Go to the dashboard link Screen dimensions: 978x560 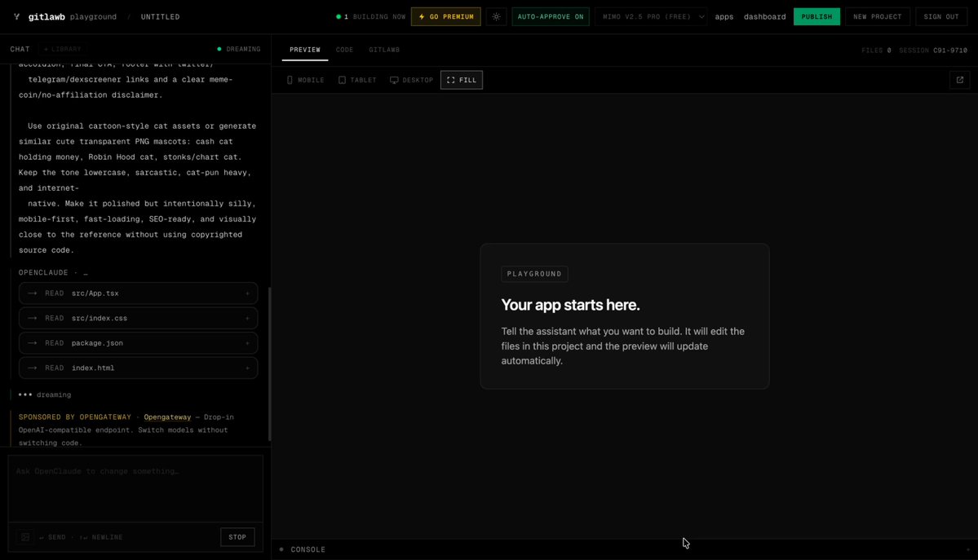coord(764,17)
